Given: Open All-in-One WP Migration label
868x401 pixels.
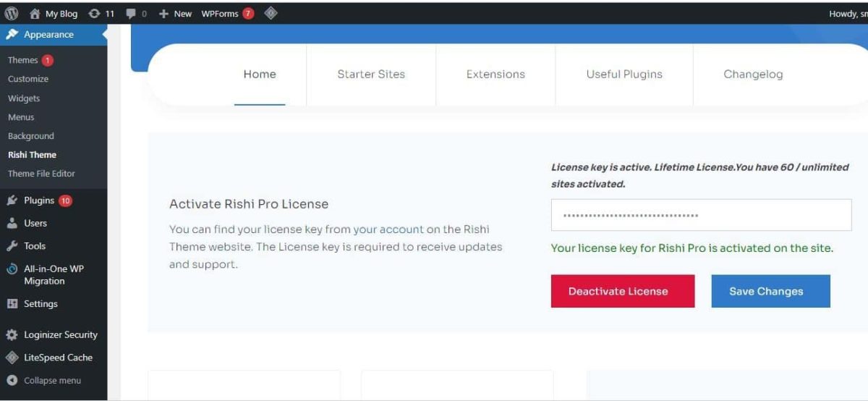Looking at the screenshot, I should (54, 274).
